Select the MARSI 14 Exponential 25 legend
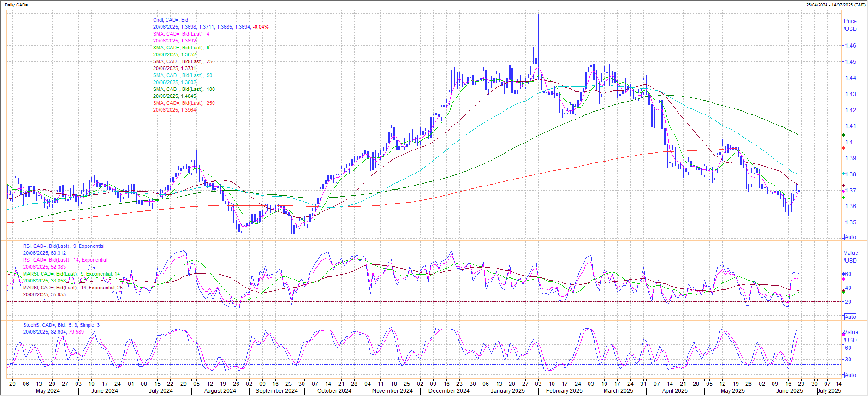The image size is (868, 396). pos(73,288)
